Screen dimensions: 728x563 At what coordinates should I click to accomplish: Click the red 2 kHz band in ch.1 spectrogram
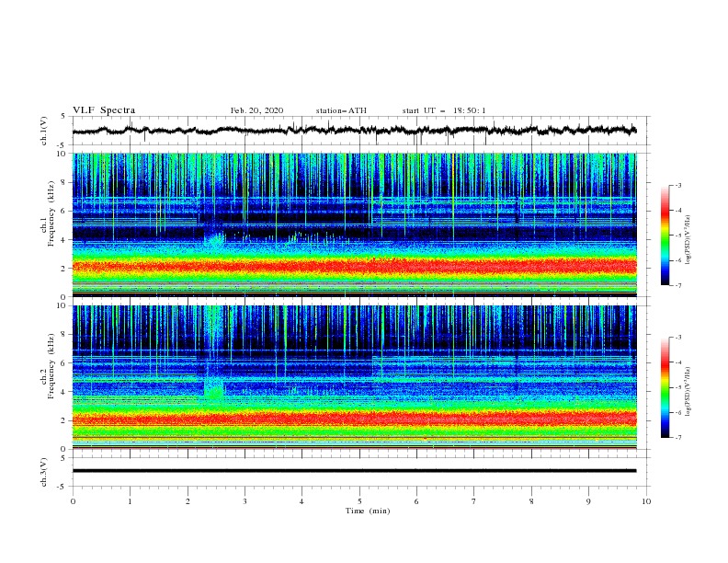point(354,266)
